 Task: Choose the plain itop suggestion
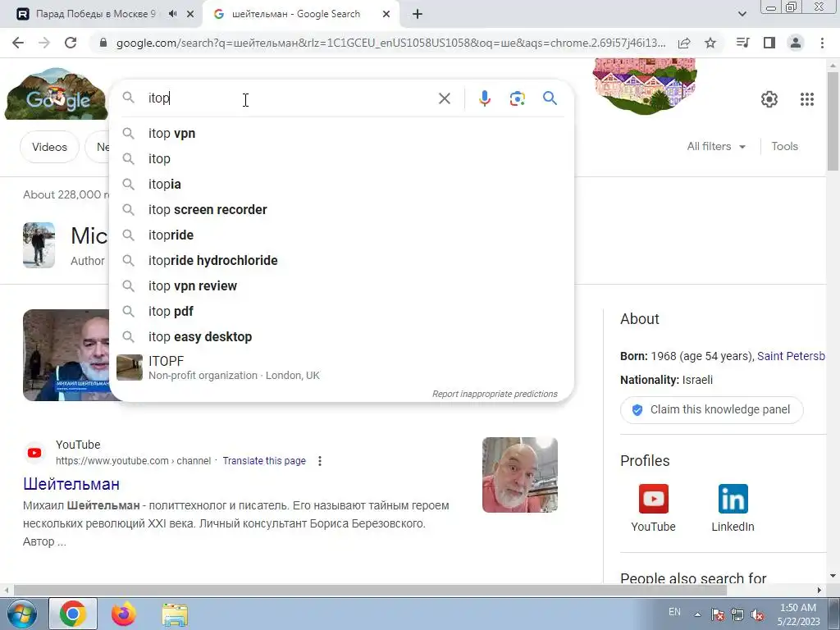[340, 158]
